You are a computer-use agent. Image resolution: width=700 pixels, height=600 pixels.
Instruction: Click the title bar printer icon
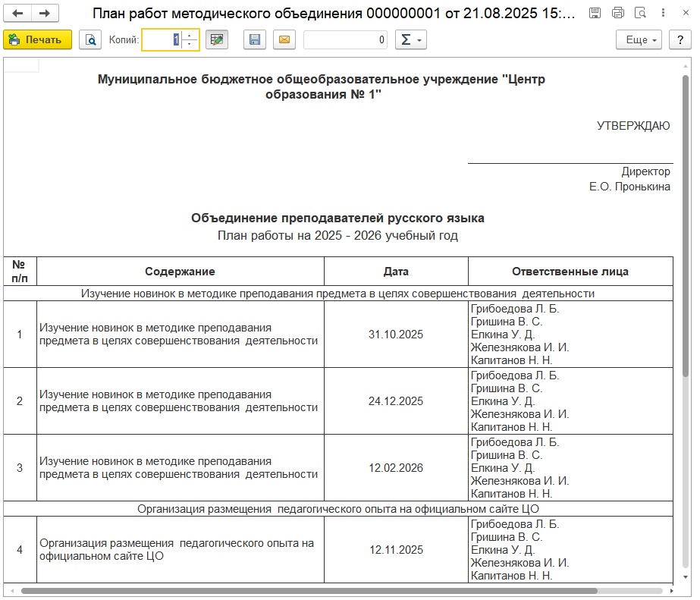(618, 14)
